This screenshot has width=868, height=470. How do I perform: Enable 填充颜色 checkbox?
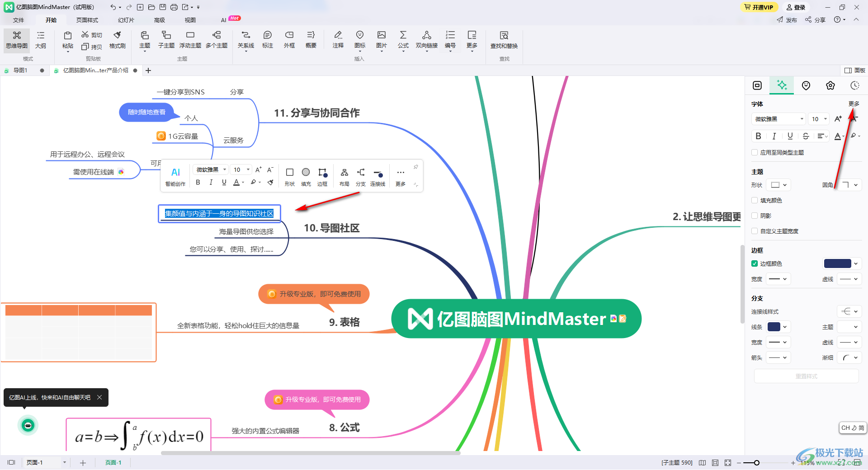tap(755, 200)
